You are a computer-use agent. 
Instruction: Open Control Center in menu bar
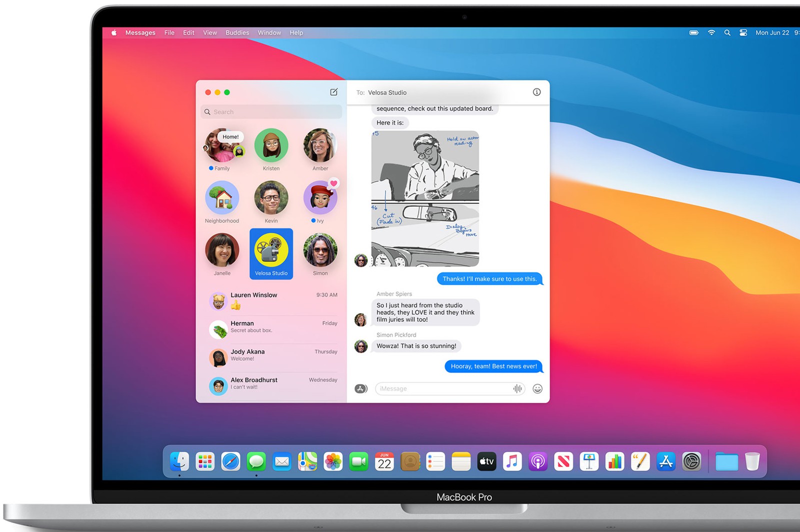point(743,32)
